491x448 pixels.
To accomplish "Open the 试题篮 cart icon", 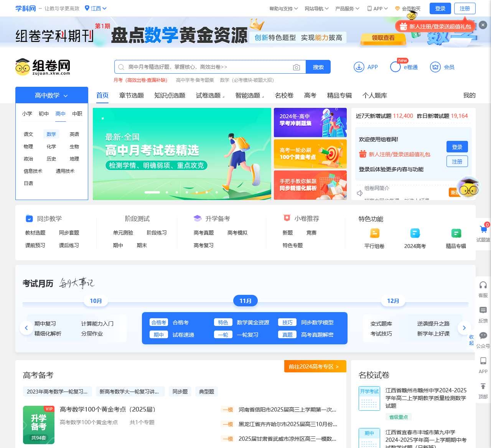I will [483, 229].
